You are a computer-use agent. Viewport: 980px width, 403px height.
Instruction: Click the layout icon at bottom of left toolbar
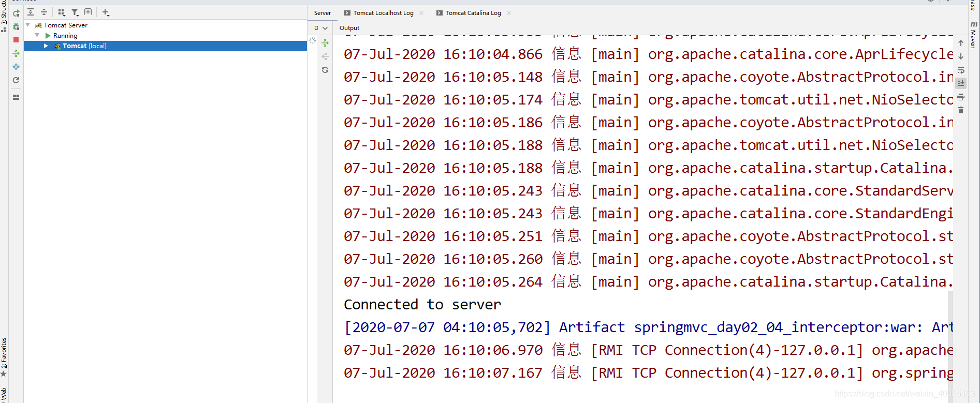point(16,97)
